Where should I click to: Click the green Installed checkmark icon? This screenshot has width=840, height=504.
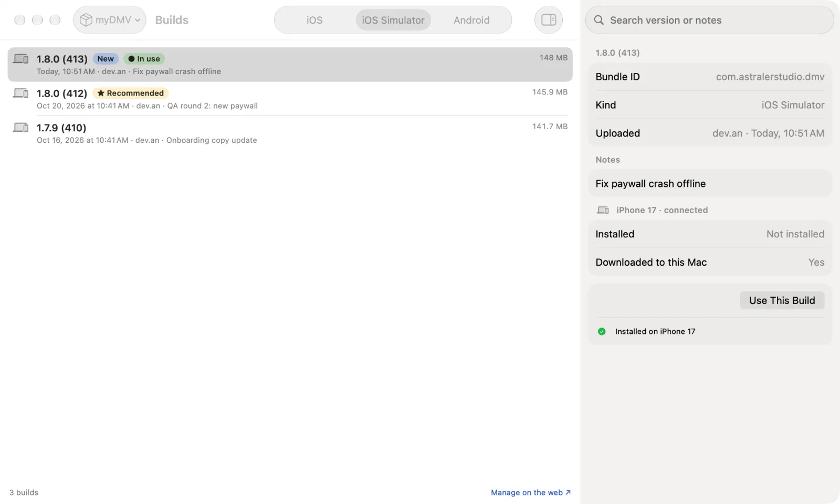602,331
